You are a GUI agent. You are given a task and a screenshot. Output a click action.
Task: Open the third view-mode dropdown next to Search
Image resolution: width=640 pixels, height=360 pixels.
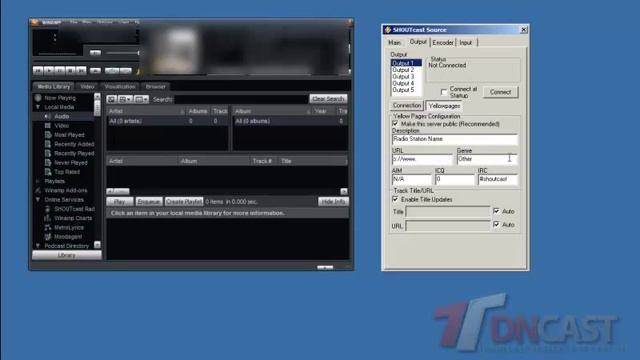coord(141,99)
